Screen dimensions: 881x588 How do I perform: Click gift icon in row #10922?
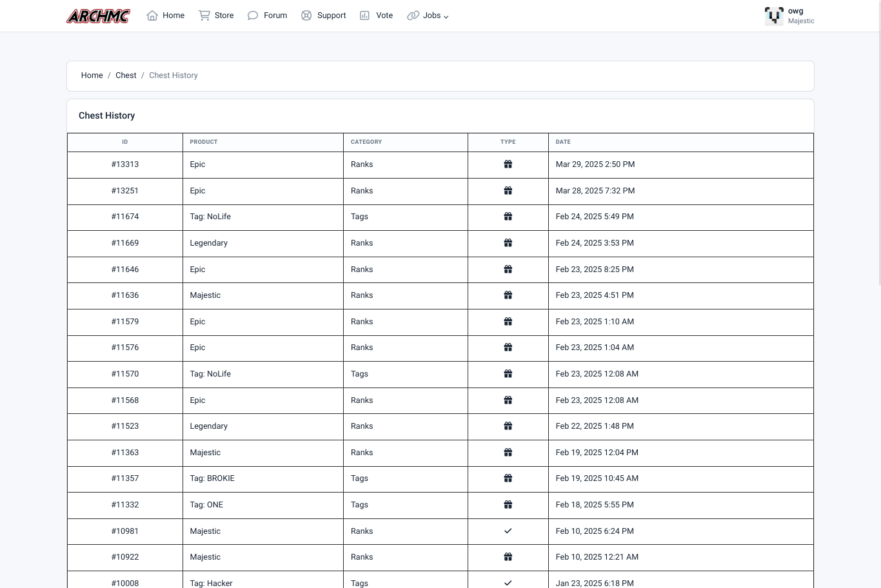508,557
